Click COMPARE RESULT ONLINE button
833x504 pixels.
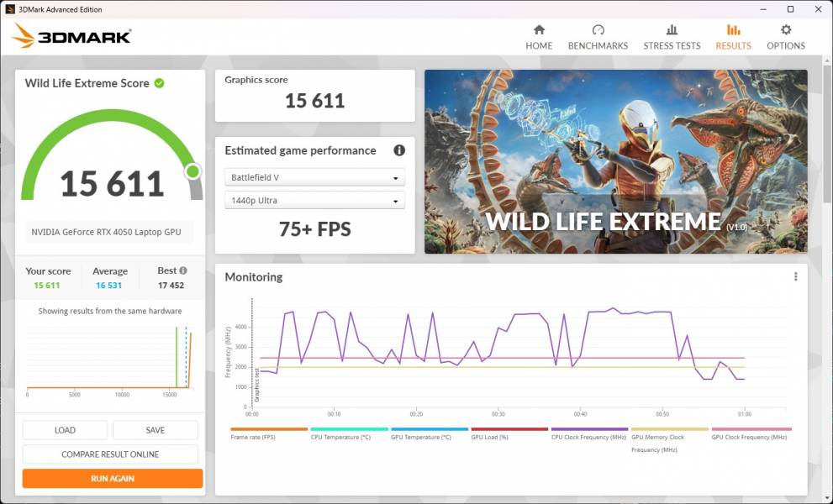pyautogui.click(x=110, y=454)
